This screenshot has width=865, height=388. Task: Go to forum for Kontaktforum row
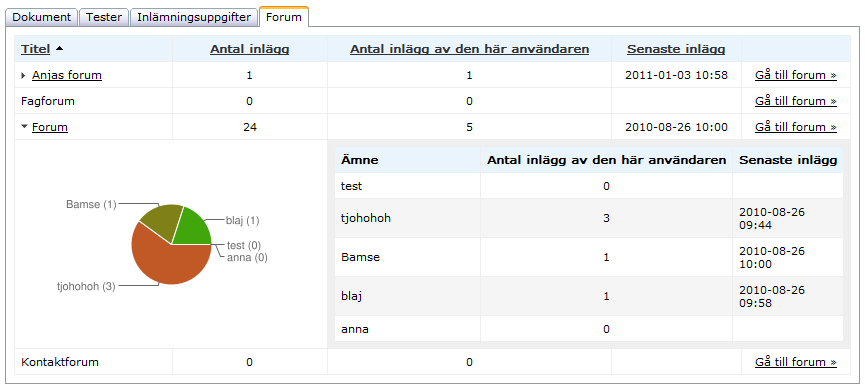tap(795, 362)
